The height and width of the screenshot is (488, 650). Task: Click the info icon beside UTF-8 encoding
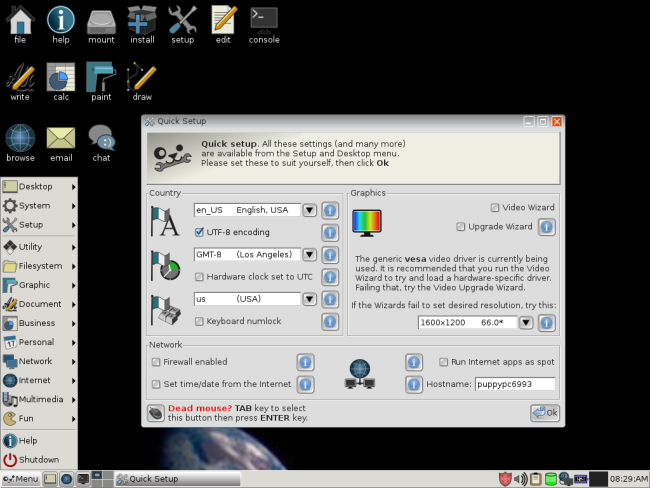[330, 233]
